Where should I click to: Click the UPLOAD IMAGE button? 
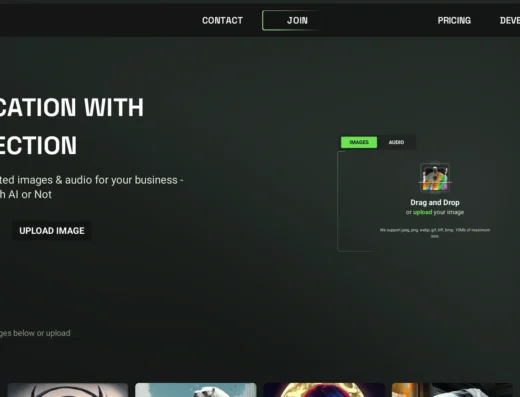click(x=52, y=231)
